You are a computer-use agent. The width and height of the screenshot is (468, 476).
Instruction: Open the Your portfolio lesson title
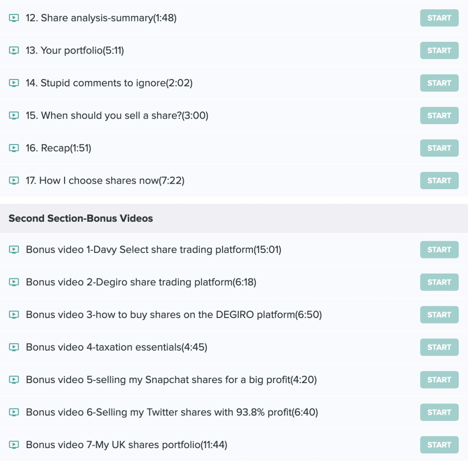(x=75, y=50)
